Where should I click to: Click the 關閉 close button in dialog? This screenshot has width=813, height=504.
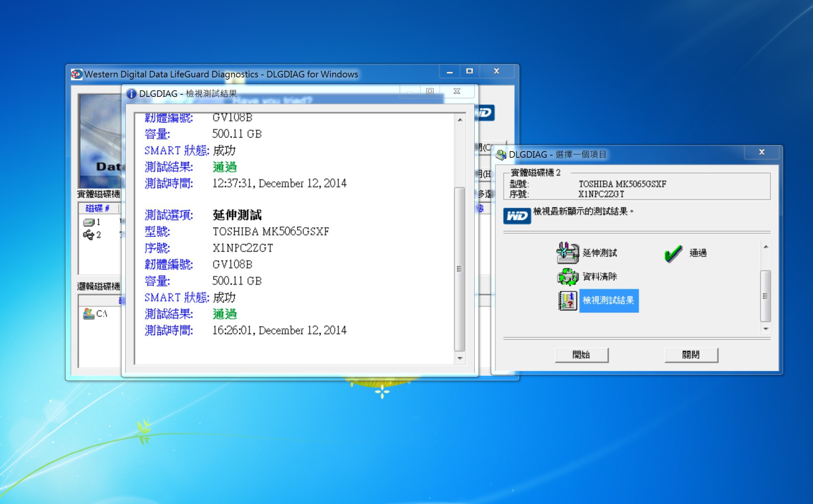point(691,355)
